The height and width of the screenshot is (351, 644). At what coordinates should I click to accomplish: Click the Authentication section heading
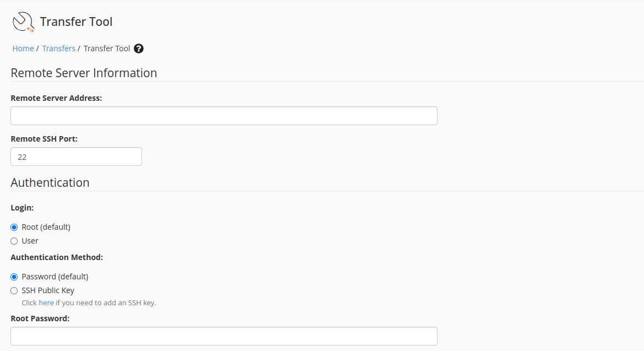50,182
